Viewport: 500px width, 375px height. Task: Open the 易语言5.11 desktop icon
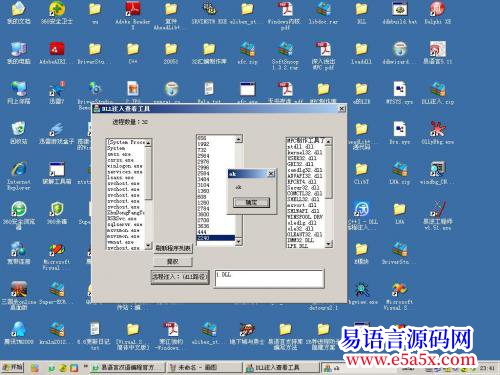pos(437,53)
